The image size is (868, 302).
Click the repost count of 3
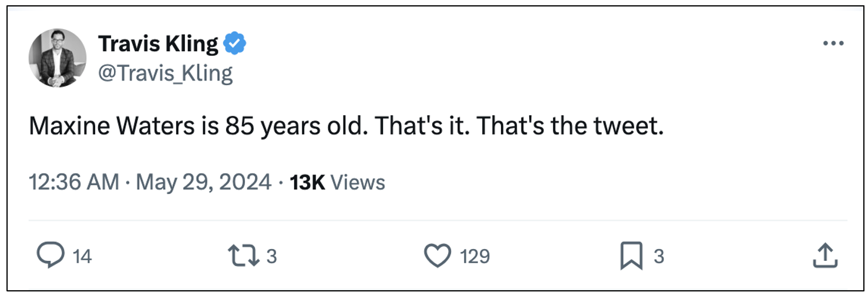point(271,257)
